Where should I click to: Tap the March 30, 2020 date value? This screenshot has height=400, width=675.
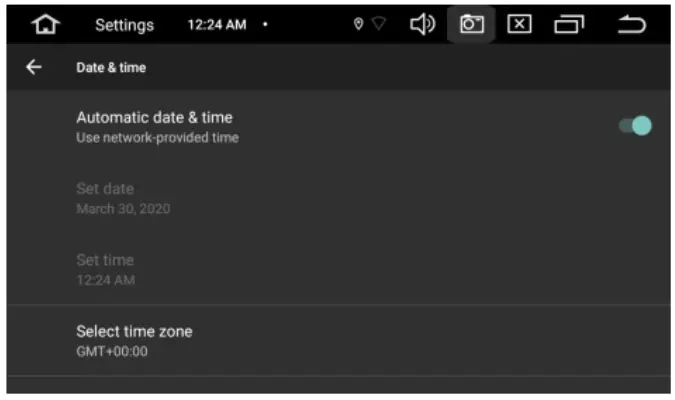tap(123, 209)
